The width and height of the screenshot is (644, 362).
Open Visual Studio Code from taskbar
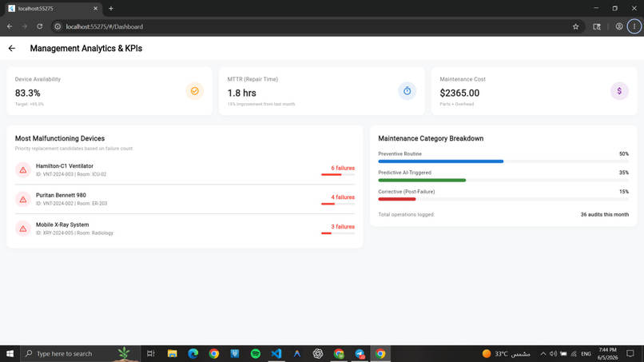[276, 353]
